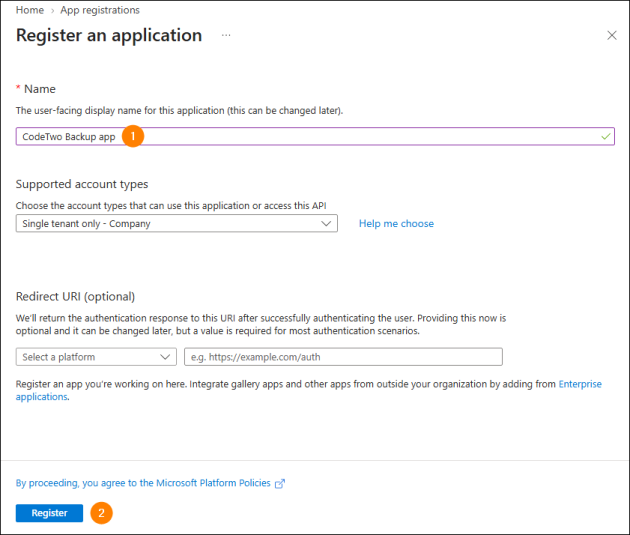Click the Redirect URI (optional) heading
The height and width of the screenshot is (535, 630).
[75, 296]
